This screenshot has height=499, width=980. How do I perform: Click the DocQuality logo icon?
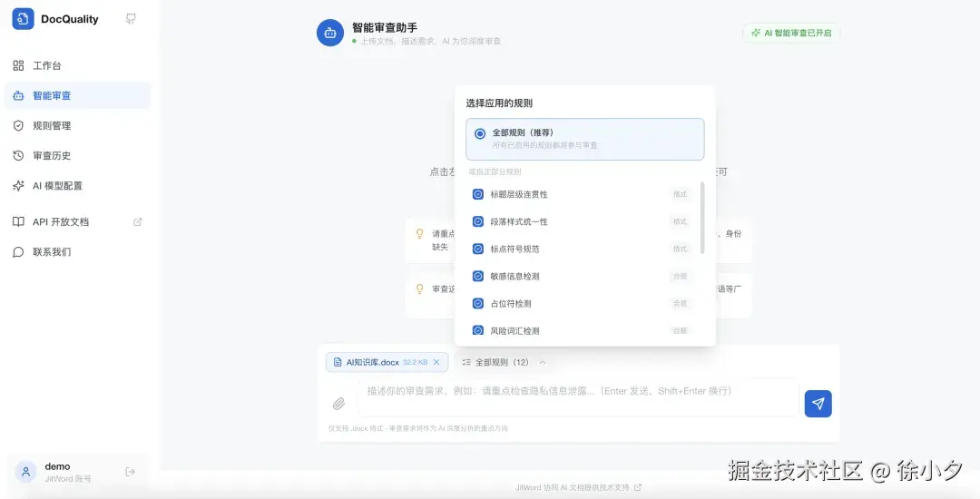[x=23, y=19]
